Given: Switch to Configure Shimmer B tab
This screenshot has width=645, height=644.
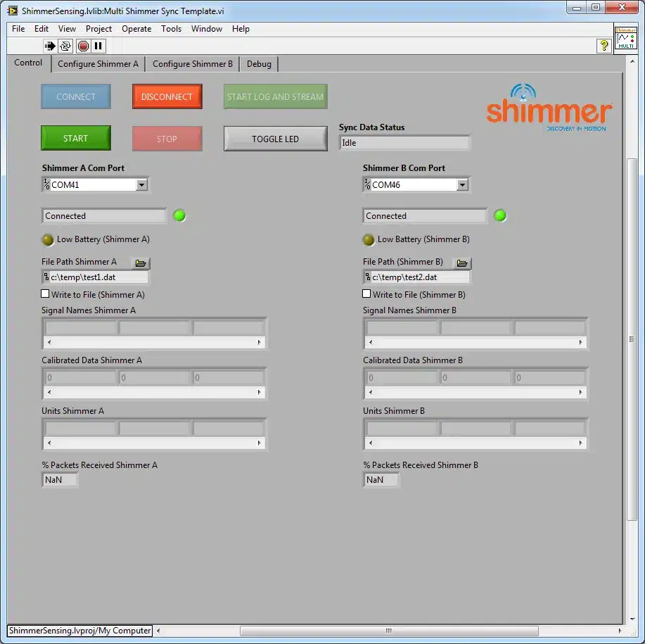Looking at the screenshot, I should point(193,64).
